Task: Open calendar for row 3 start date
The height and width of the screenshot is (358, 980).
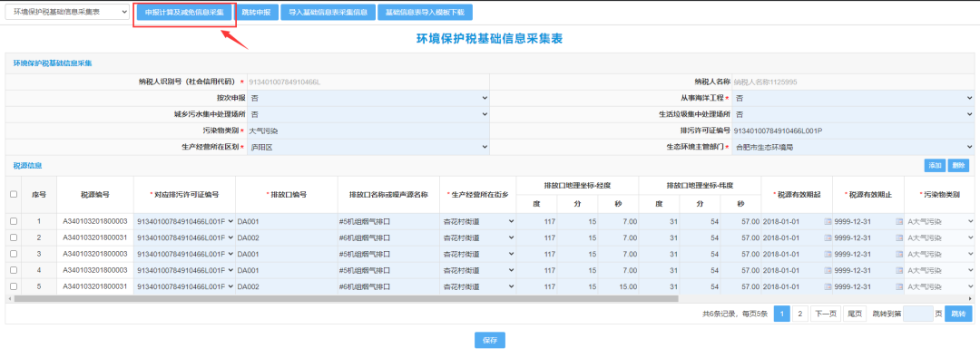Action: (x=828, y=255)
